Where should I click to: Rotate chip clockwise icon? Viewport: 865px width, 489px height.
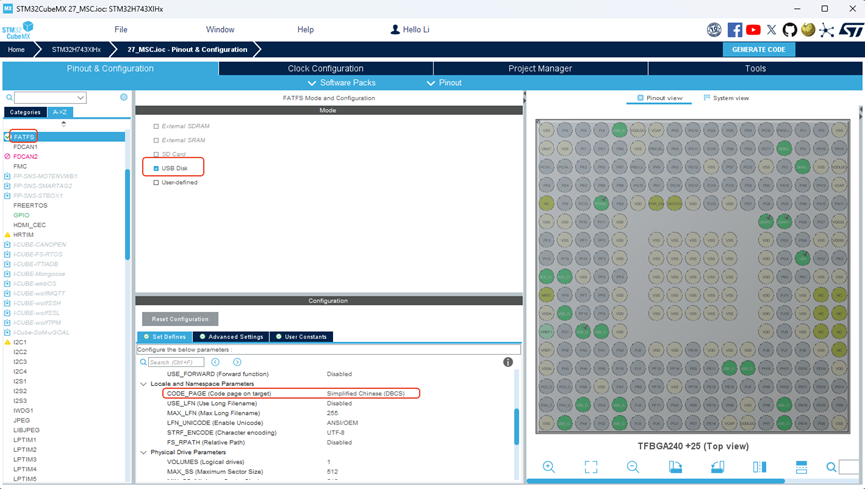pos(675,467)
